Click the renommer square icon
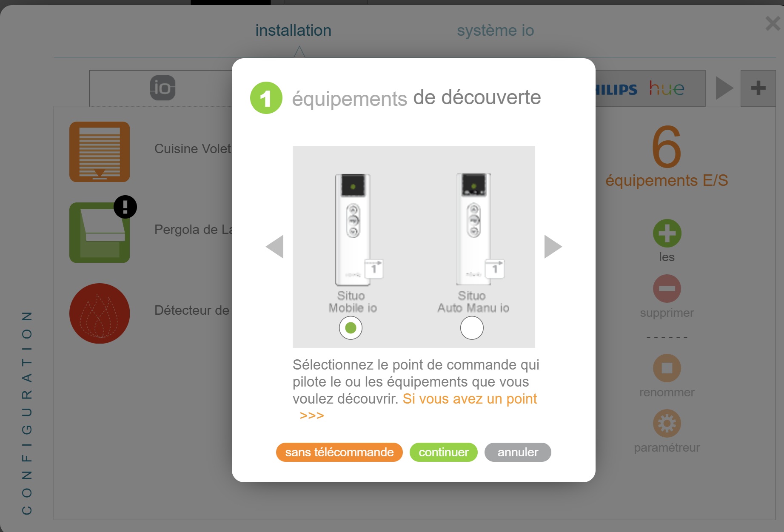The width and height of the screenshot is (784, 532). pyautogui.click(x=667, y=368)
